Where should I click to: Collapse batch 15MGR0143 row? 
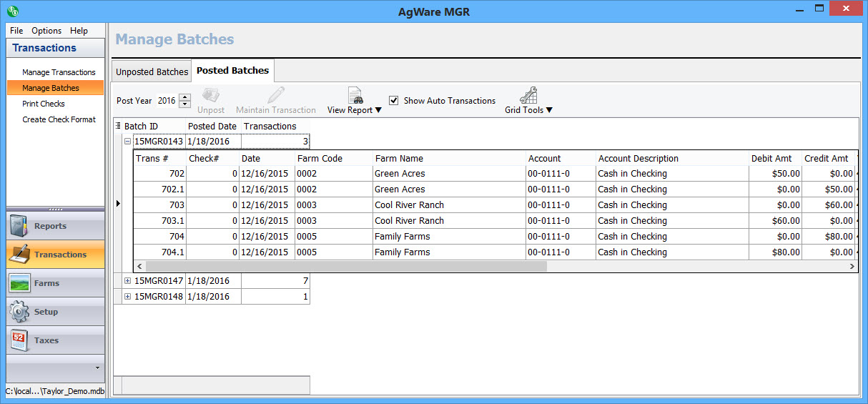pyautogui.click(x=128, y=142)
